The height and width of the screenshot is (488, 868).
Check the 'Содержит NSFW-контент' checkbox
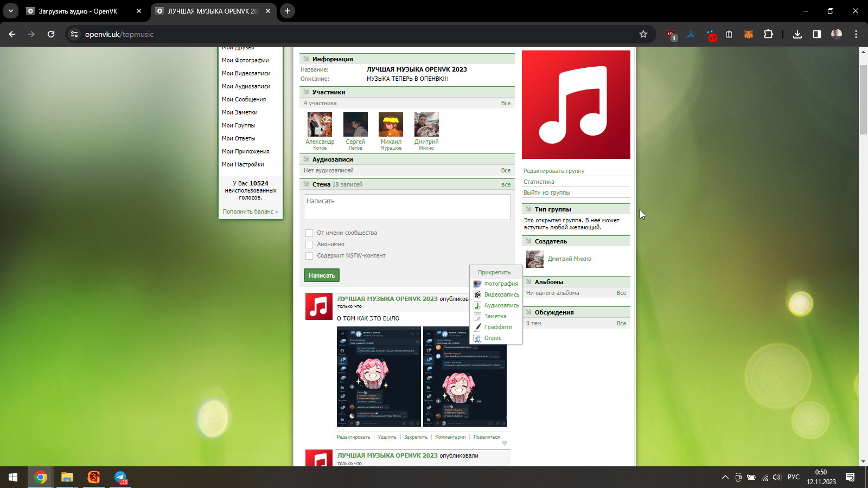pos(309,256)
